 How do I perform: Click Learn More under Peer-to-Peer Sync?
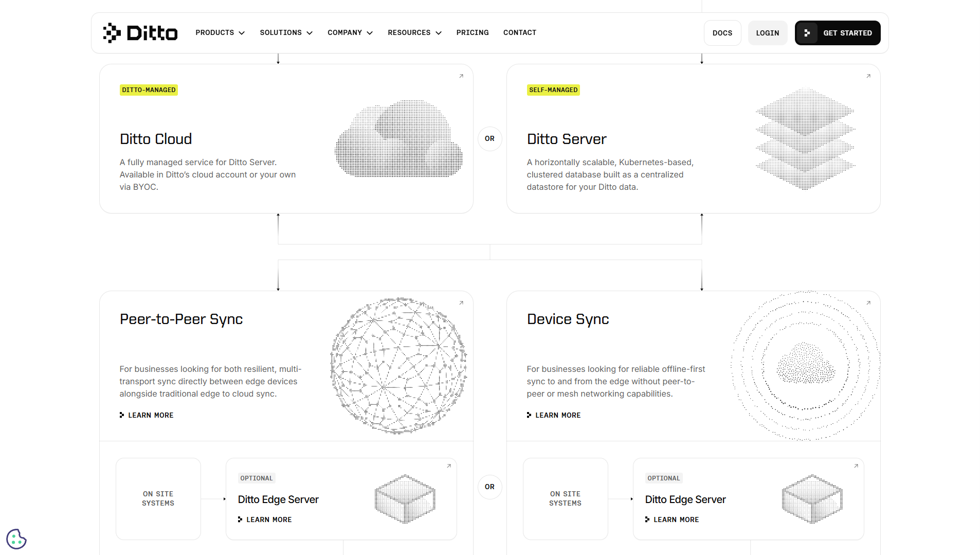pos(147,415)
